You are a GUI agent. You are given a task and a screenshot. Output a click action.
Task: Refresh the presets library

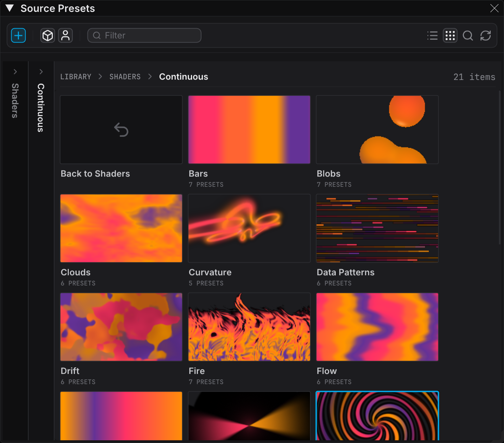486,35
